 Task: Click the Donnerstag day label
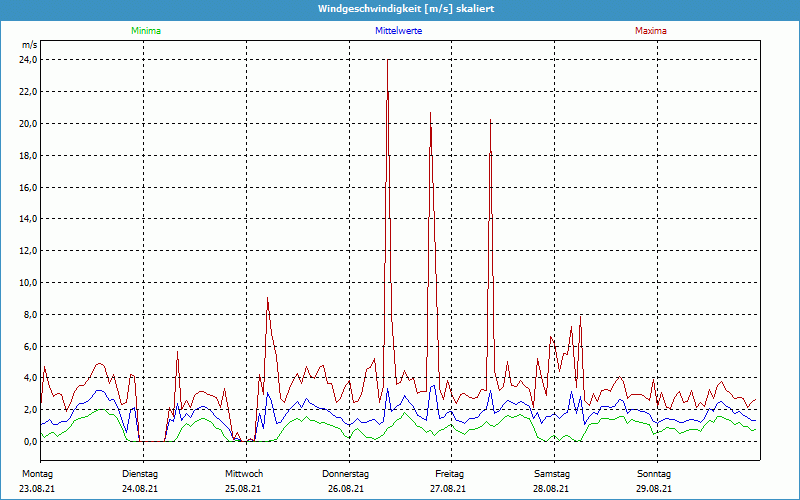point(345,474)
